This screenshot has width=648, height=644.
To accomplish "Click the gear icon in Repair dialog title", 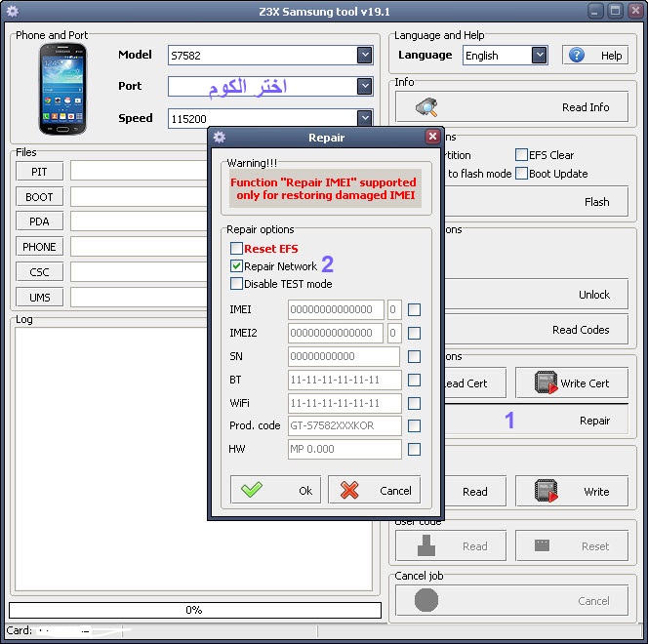I will [x=220, y=138].
